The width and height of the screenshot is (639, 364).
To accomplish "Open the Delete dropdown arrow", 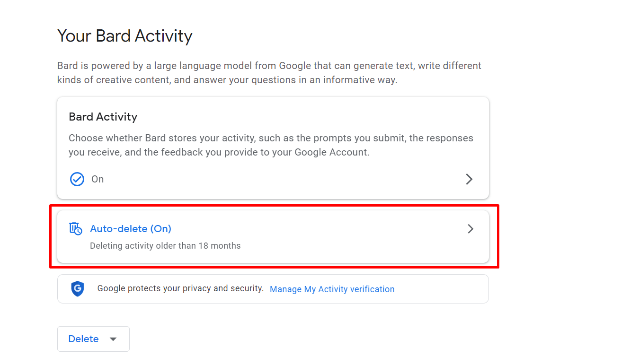I will [x=113, y=339].
